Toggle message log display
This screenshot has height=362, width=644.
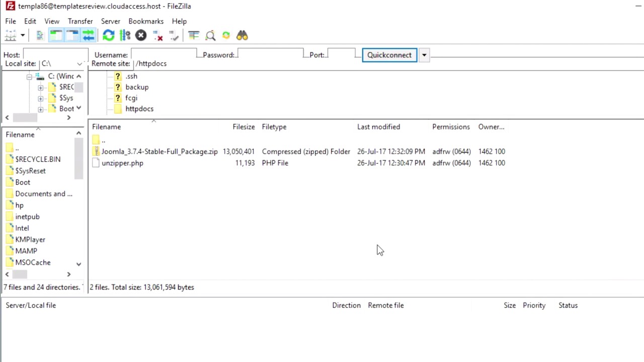pyautogui.click(x=40, y=35)
